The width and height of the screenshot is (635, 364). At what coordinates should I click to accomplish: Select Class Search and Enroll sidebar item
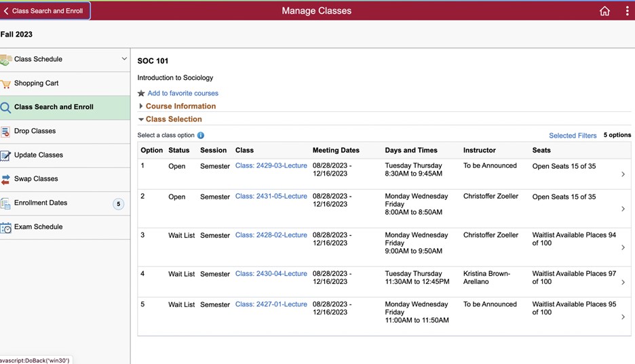54,107
